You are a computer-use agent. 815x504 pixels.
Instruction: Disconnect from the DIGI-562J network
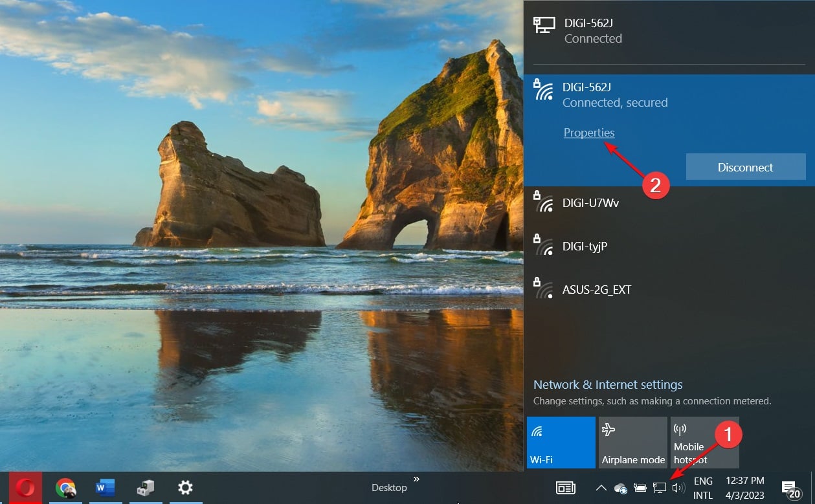[x=745, y=167]
